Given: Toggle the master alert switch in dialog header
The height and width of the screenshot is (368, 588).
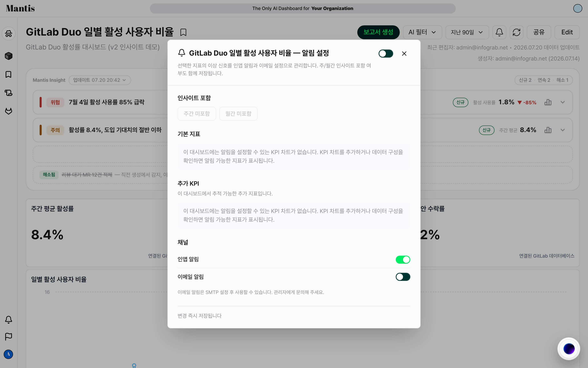Looking at the screenshot, I should coord(386,54).
